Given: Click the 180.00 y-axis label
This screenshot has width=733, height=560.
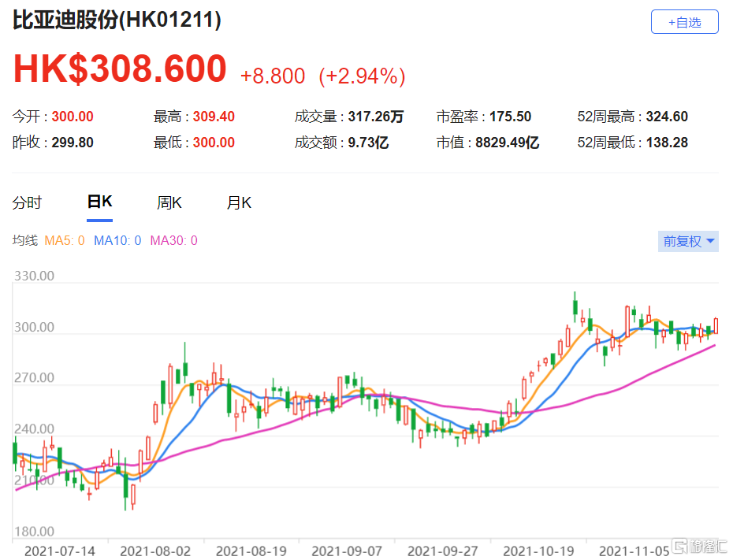Looking at the screenshot, I should pyautogui.click(x=34, y=532).
